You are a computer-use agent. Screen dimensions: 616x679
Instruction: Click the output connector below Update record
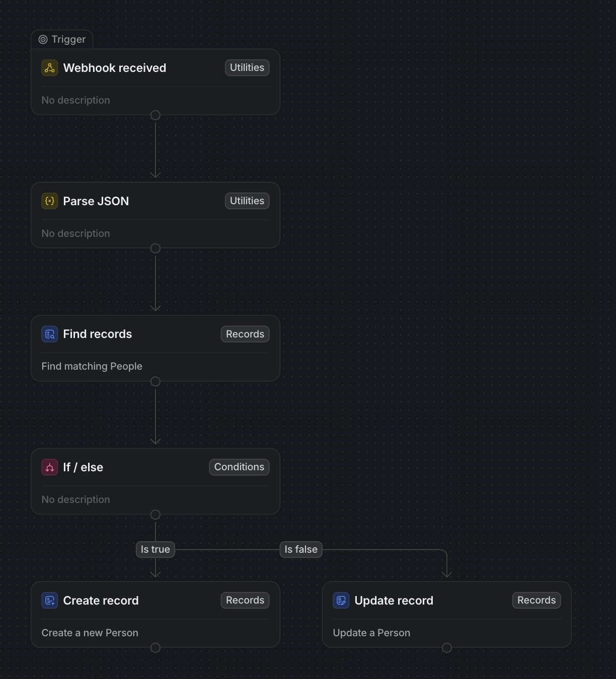[447, 648]
